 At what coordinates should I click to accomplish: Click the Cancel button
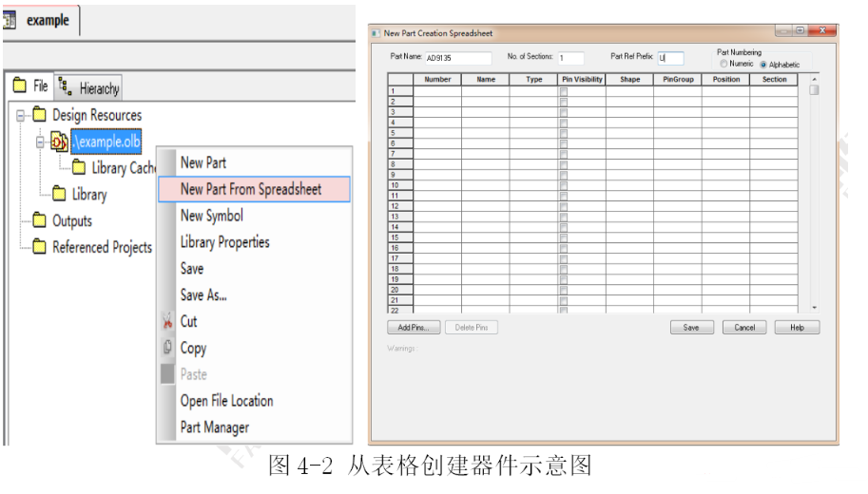pyautogui.click(x=744, y=328)
